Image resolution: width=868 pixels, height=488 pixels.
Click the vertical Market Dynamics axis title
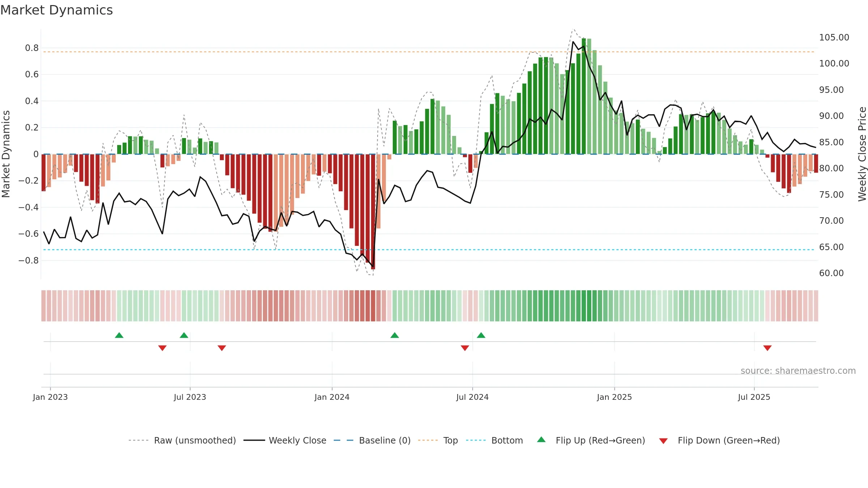coord(6,154)
